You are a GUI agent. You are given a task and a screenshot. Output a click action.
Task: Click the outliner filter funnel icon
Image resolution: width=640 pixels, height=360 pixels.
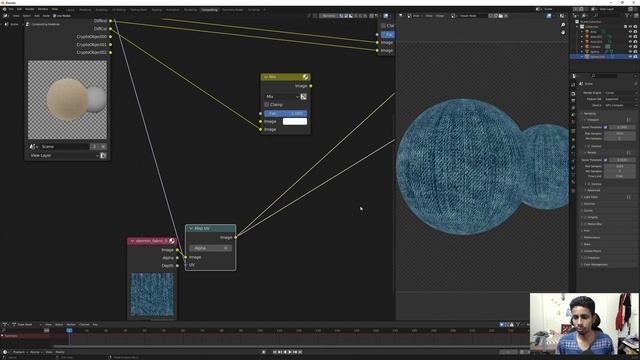pos(627,16)
